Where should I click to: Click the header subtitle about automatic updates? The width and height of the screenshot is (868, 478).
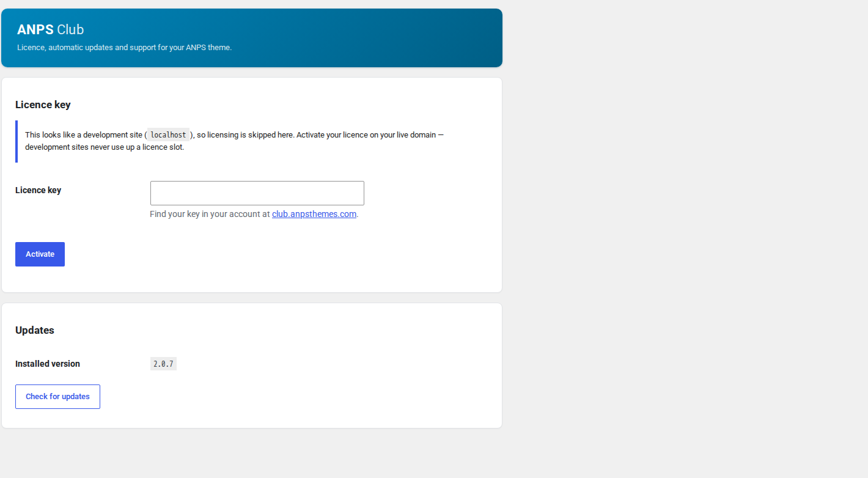pos(125,47)
